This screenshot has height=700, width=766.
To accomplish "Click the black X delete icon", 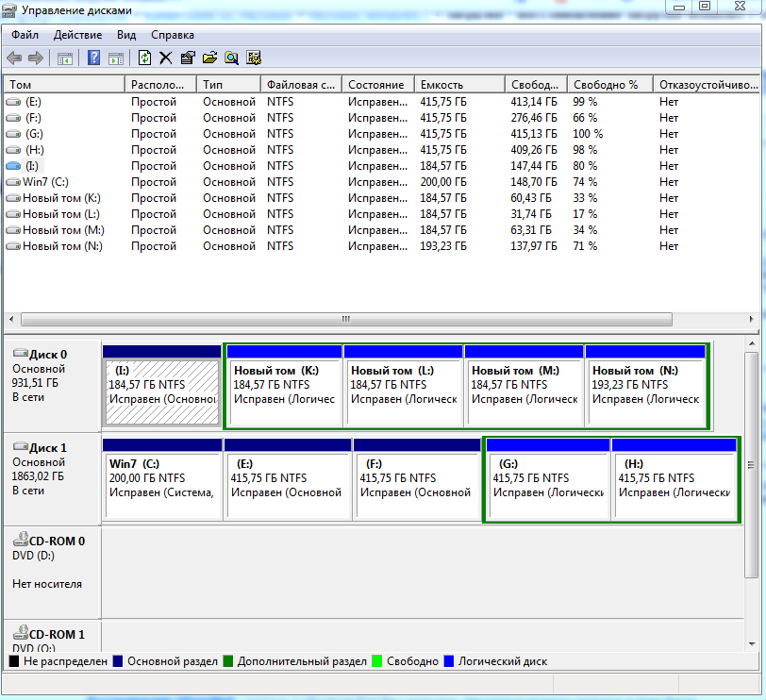I will pyautogui.click(x=166, y=58).
